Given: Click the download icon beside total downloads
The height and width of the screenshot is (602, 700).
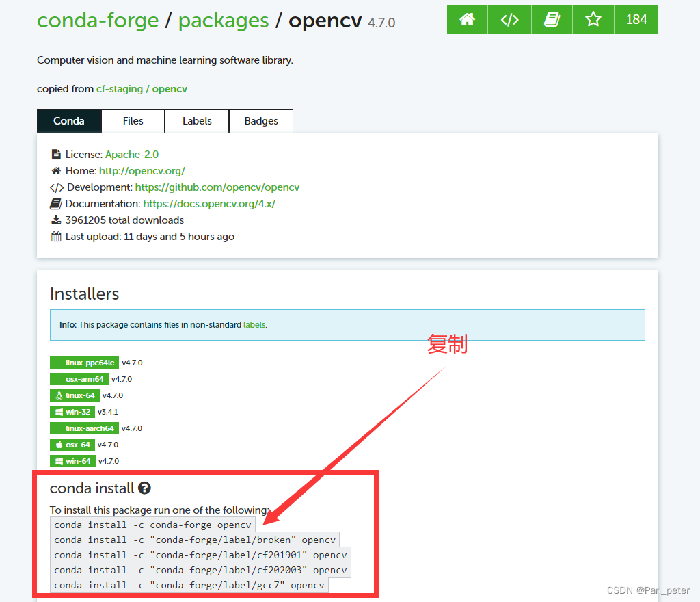Looking at the screenshot, I should [56, 220].
